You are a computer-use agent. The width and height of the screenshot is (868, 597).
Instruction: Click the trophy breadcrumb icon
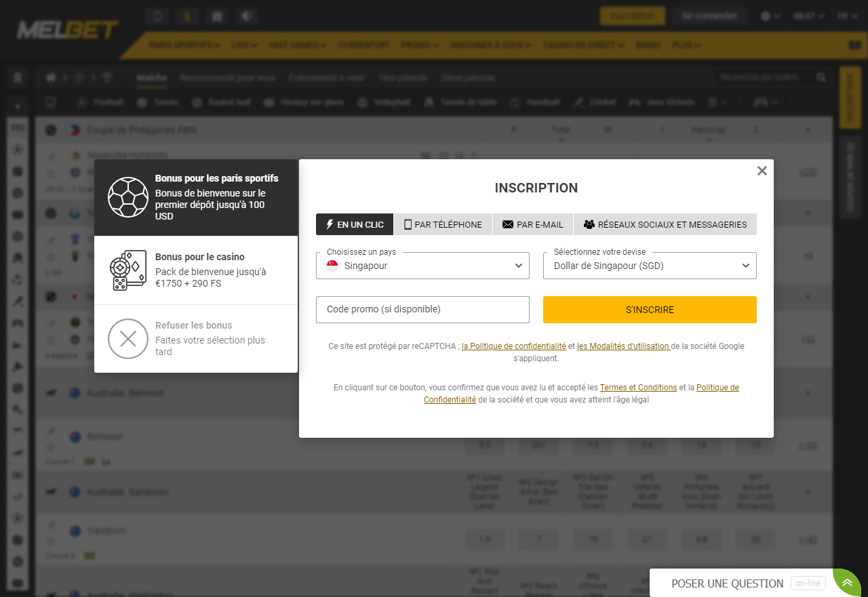pyautogui.click(x=107, y=78)
